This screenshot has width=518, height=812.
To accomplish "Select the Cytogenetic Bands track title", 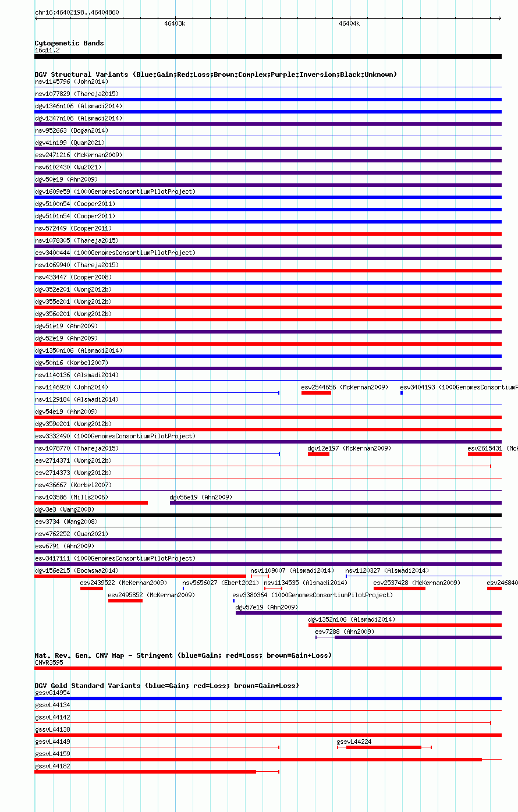I will 69,43.
